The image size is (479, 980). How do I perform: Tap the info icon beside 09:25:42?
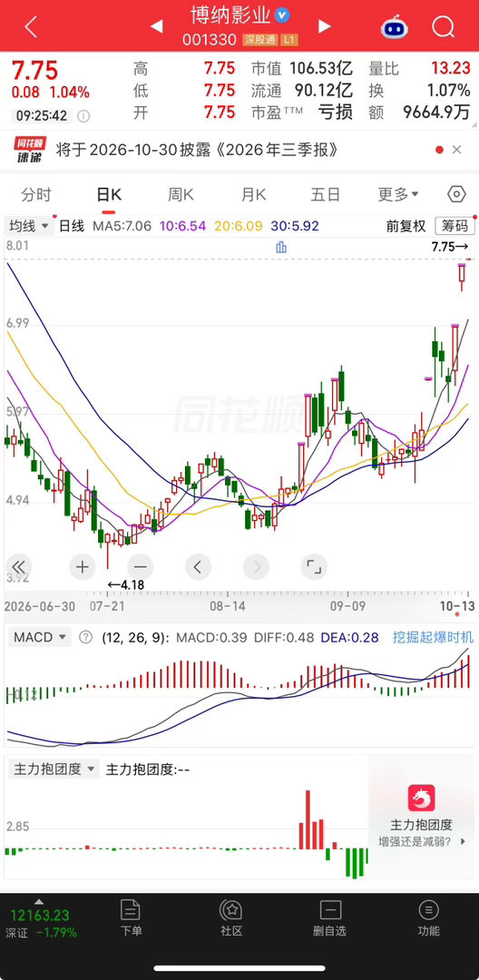[83, 115]
